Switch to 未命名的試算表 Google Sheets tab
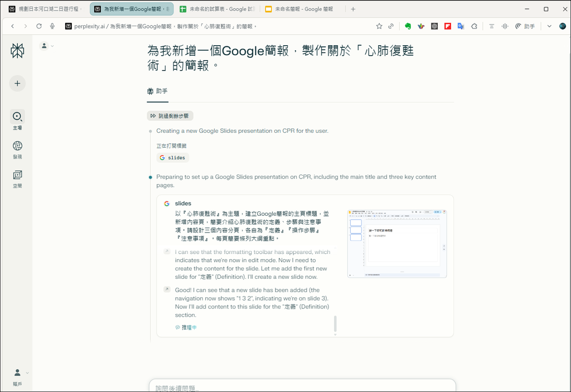571x392 pixels. 217,9
